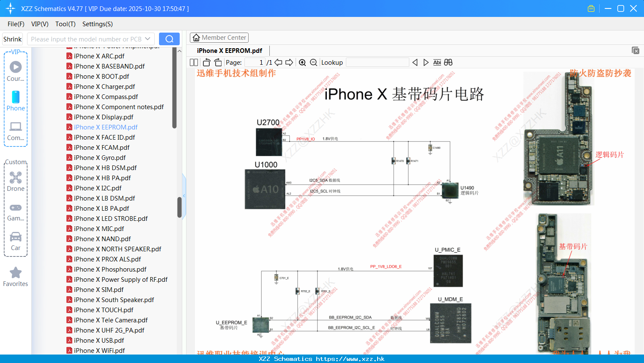Select iPhone X EEPROM.pdf in list

106,127
